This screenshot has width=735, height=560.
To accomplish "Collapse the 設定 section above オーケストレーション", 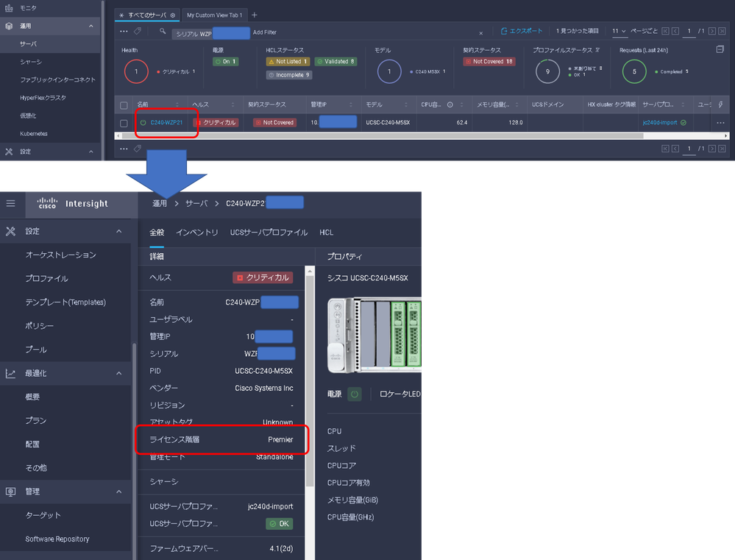I will click(x=119, y=231).
